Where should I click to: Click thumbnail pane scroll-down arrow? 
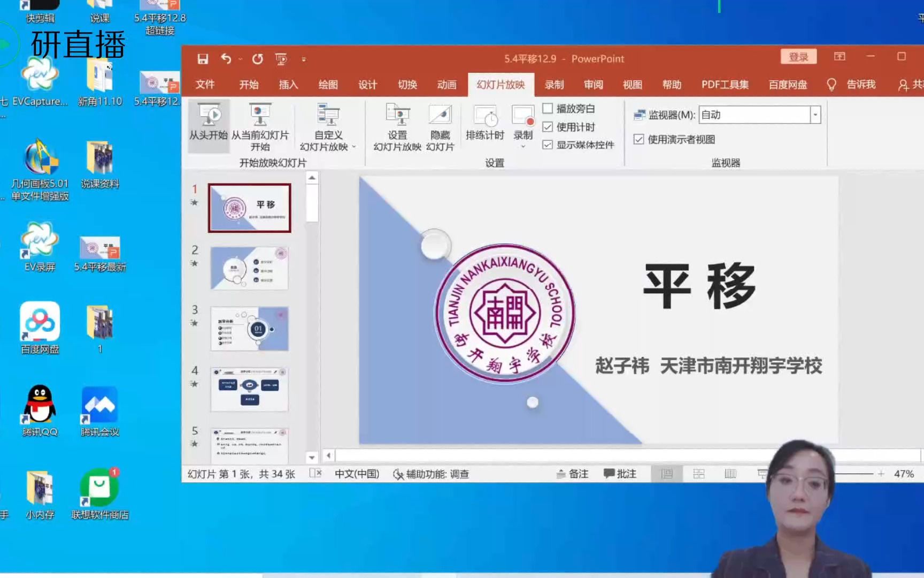coord(312,458)
